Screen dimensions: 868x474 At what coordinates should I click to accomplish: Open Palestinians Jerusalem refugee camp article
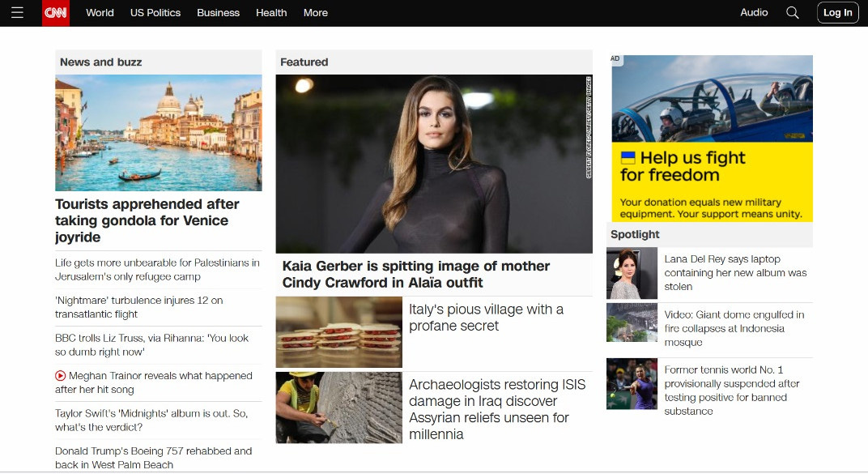pyautogui.click(x=157, y=270)
